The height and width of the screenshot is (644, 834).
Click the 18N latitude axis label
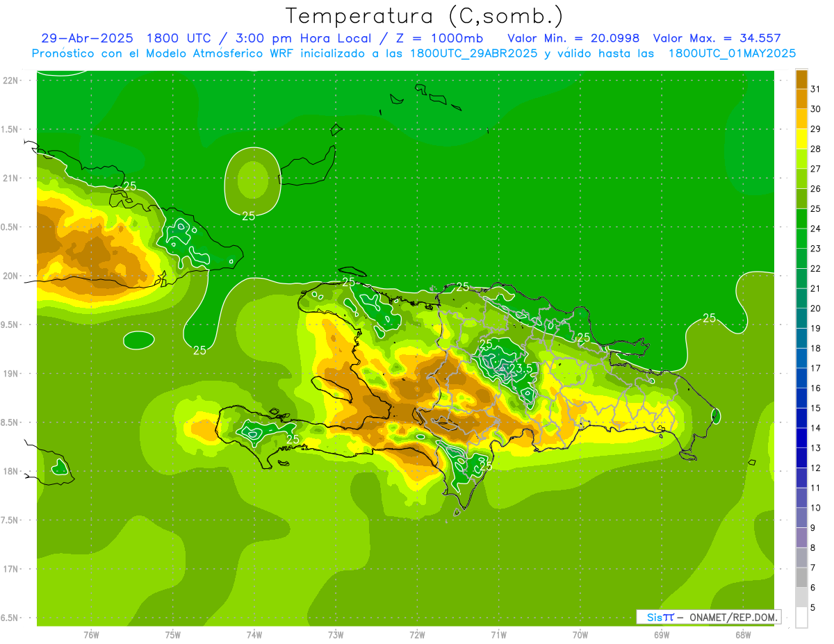pos(10,472)
